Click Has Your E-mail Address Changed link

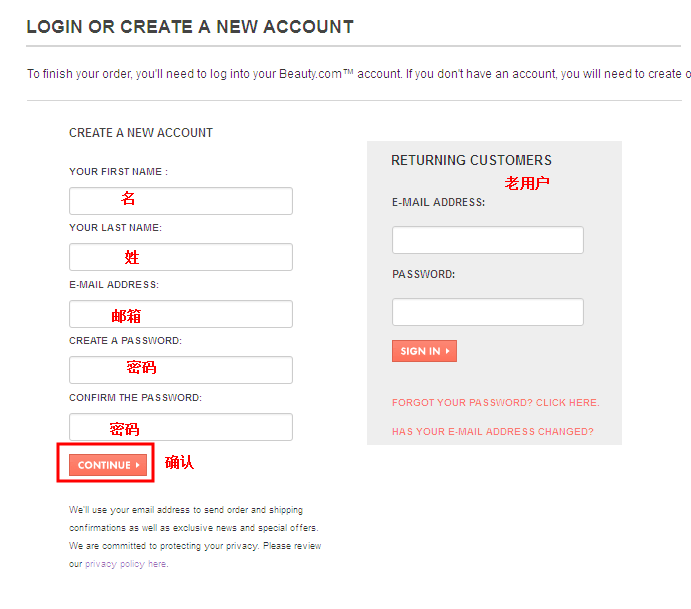[492, 432]
